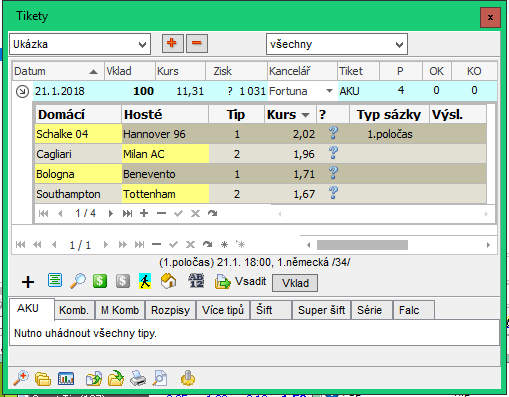Click the Kurs value 1,67
The width and height of the screenshot is (509, 397).
pyautogui.click(x=304, y=194)
